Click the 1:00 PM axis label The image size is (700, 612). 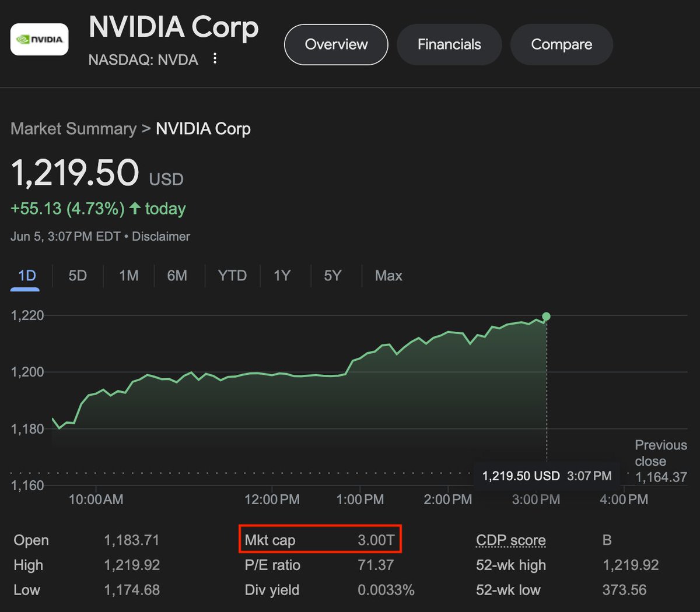coord(360,500)
